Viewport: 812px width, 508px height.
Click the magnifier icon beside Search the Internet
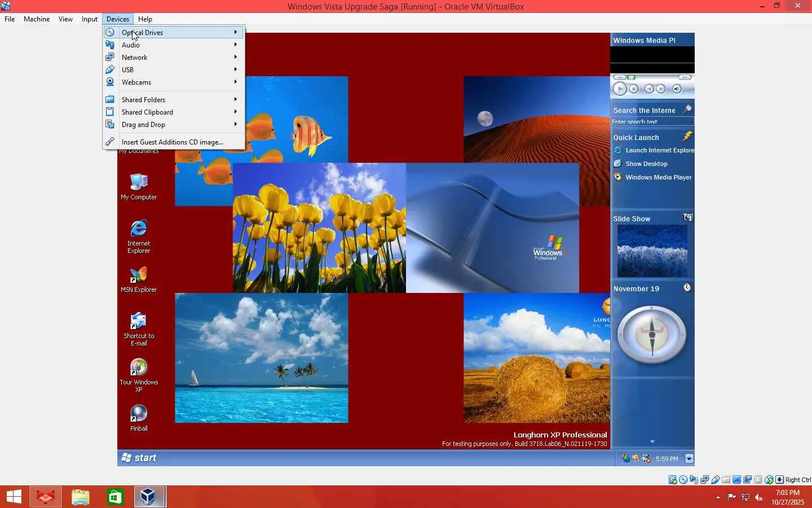coord(687,109)
